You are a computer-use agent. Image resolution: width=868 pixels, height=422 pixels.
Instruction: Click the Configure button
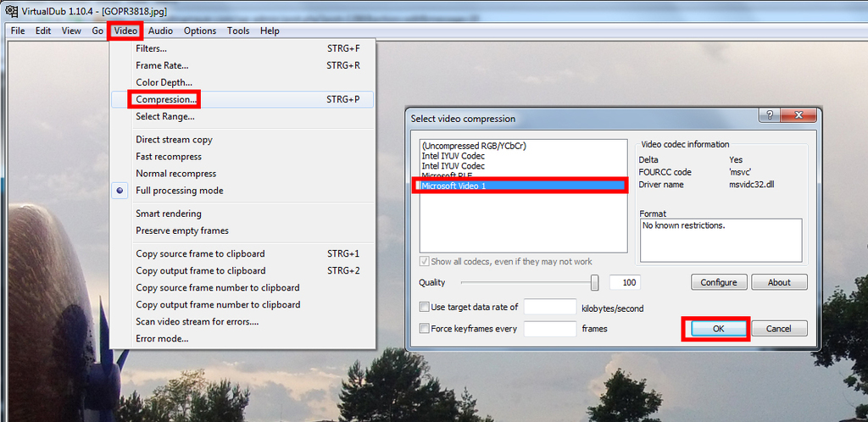719,282
